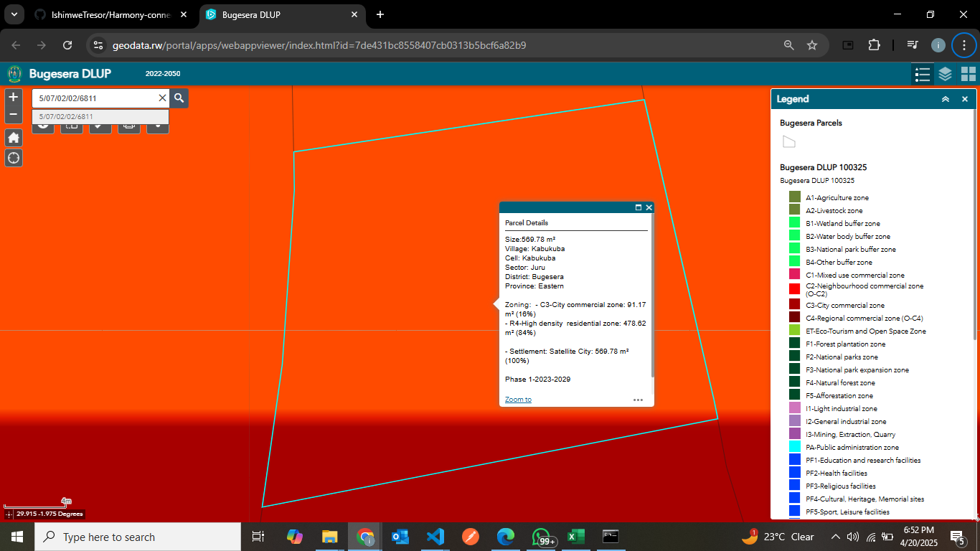Open Postman from the taskbar
This screenshot has height=551, width=980.
pos(470,537)
